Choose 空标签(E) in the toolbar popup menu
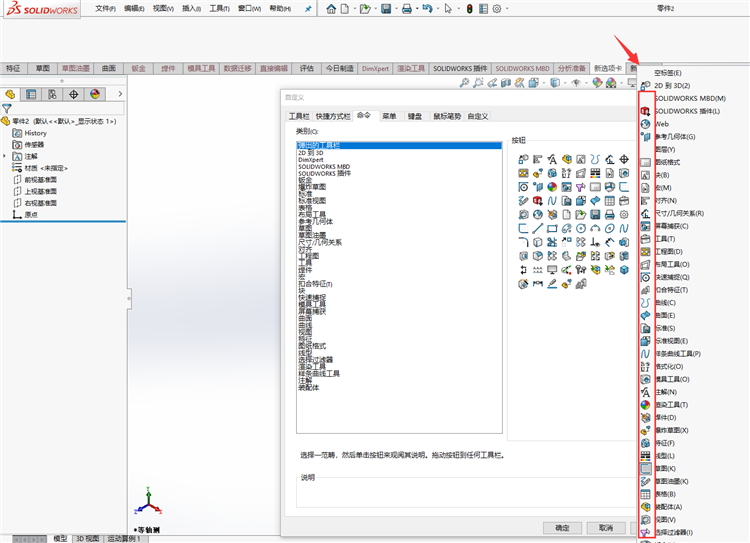 [667, 73]
